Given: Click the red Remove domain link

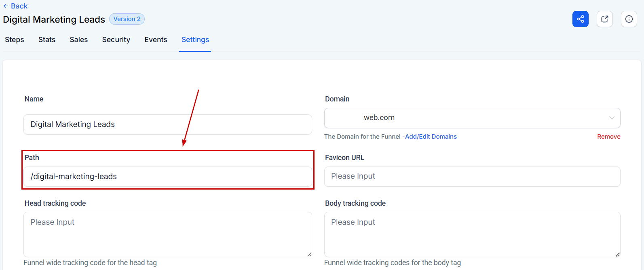Looking at the screenshot, I should click(x=609, y=137).
